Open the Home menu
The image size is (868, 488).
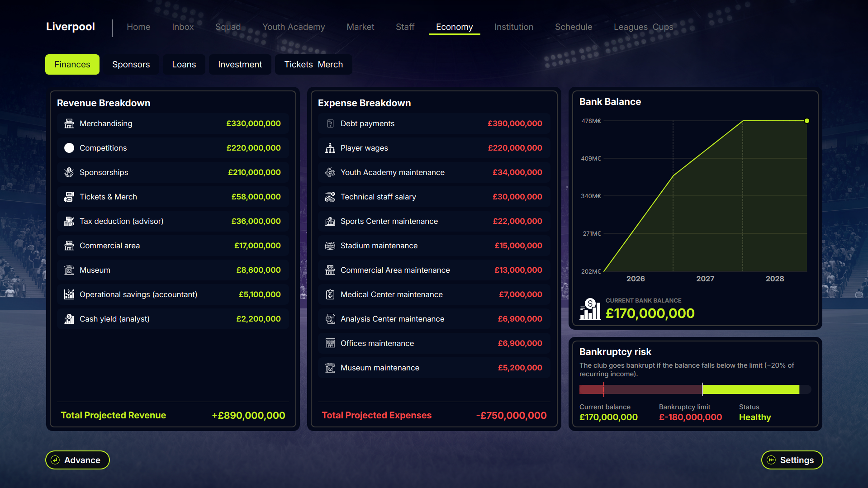(x=138, y=27)
